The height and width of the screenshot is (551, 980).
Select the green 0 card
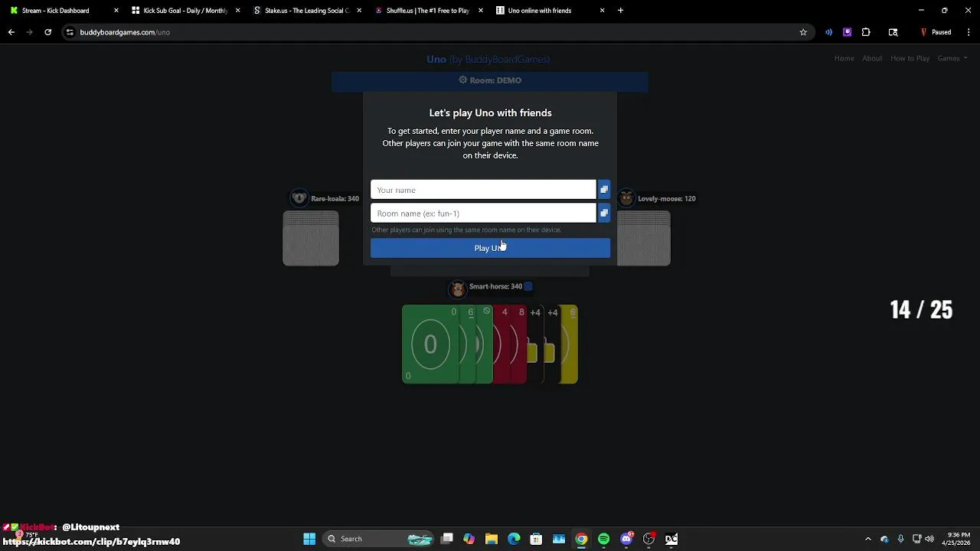[429, 344]
